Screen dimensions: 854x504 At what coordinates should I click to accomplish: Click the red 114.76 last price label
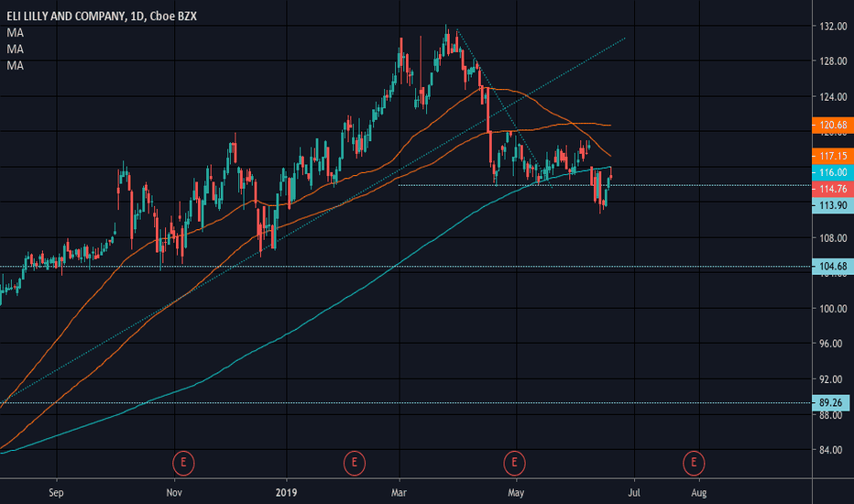coord(833,189)
